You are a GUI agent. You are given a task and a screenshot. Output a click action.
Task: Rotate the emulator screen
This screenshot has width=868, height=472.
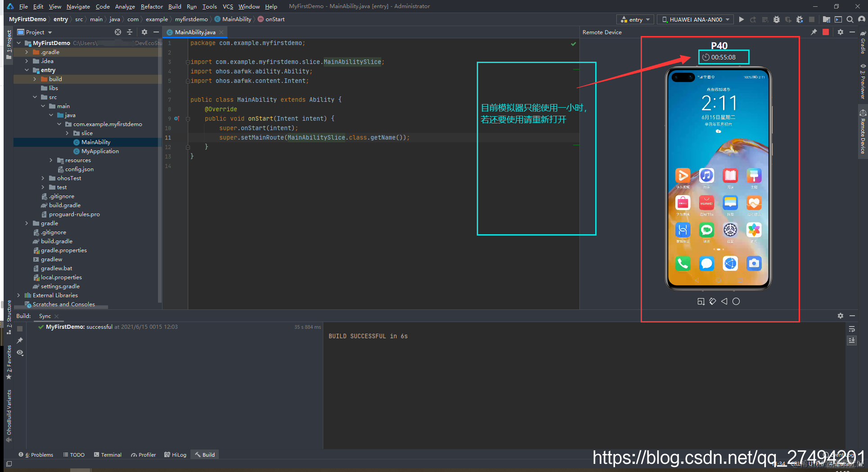(x=713, y=301)
